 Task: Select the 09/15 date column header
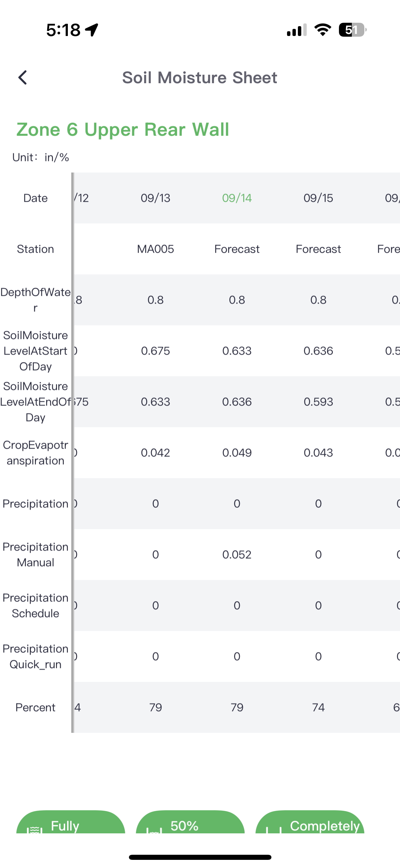[x=318, y=198]
